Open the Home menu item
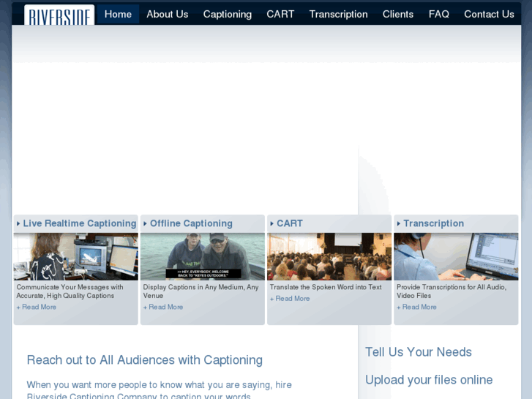This screenshot has width=532, height=399. point(118,14)
